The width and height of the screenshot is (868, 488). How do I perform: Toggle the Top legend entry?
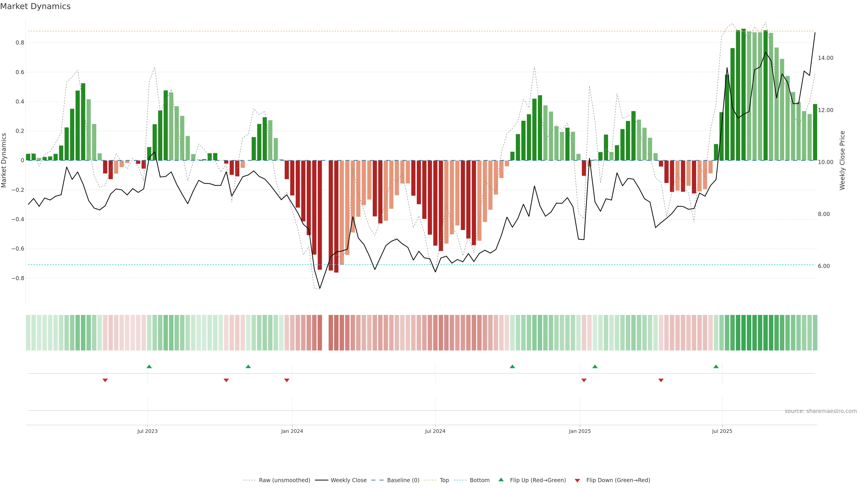pyautogui.click(x=444, y=480)
